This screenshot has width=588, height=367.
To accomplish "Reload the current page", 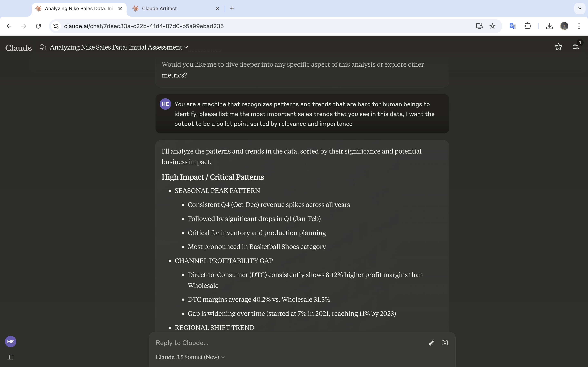I will pyautogui.click(x=38, y=26).
